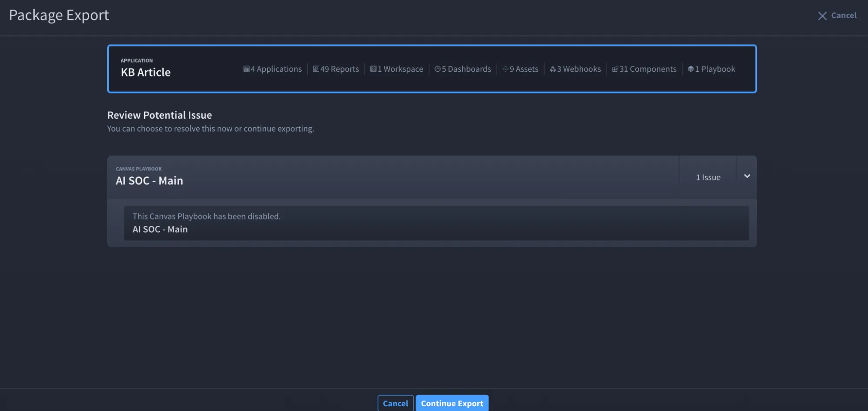Viewport: 868px width, 411px height.
Task: Click the Playbook icon beside 1 Playbook
Action: 691,69
